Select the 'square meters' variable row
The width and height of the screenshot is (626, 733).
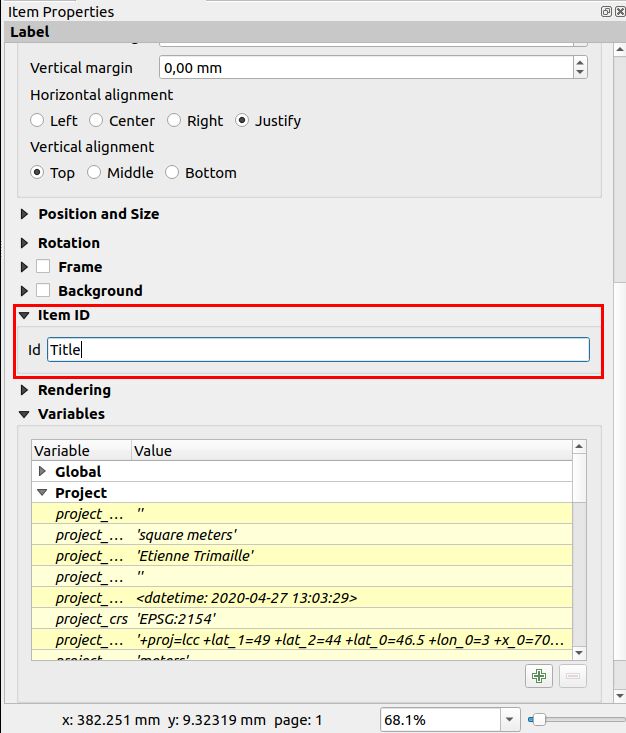(302, 534)
